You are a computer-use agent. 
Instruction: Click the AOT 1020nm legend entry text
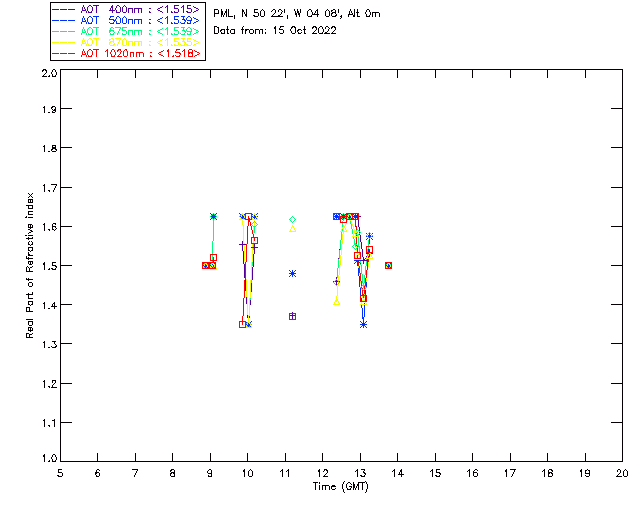pos(140,53)
